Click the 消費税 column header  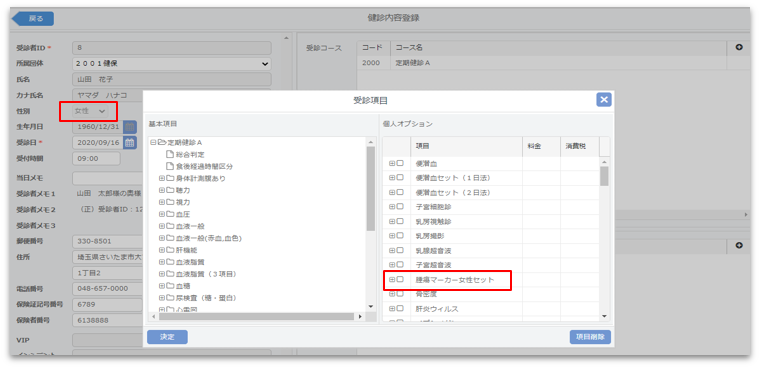coord(580,146)
